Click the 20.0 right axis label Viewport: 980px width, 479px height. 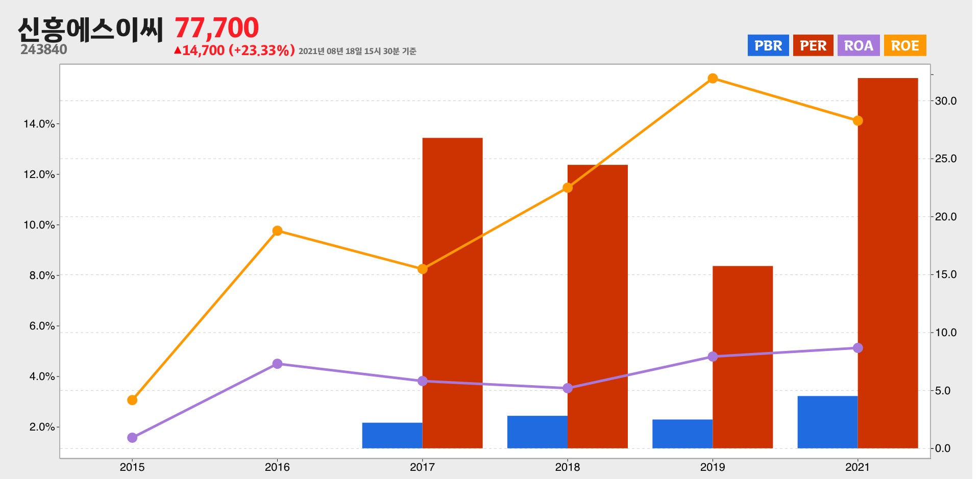point(946,217)
